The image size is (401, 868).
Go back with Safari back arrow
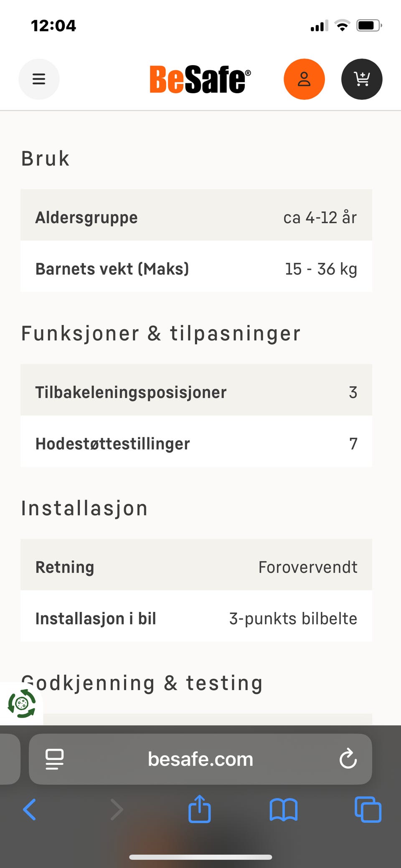tap(29, 810)
